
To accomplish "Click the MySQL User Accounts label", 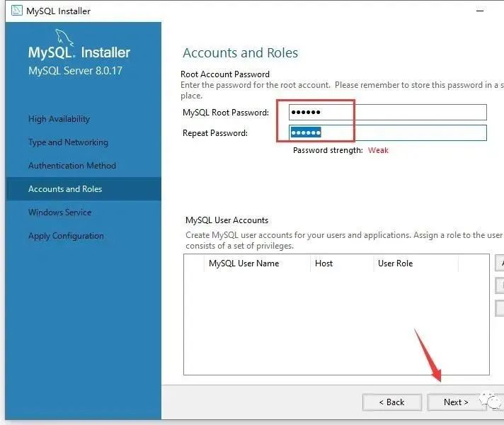I will point(227,220).
